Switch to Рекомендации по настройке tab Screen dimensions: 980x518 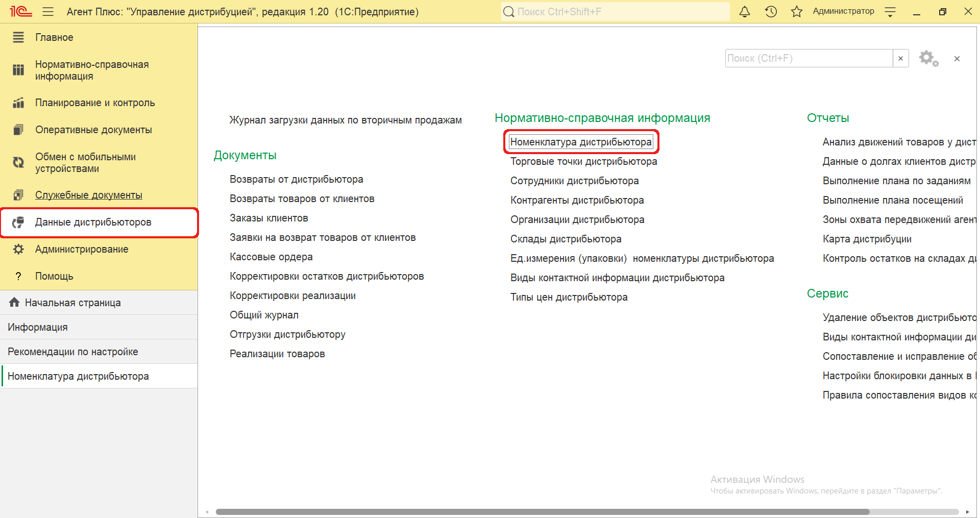tap(99, 352)
